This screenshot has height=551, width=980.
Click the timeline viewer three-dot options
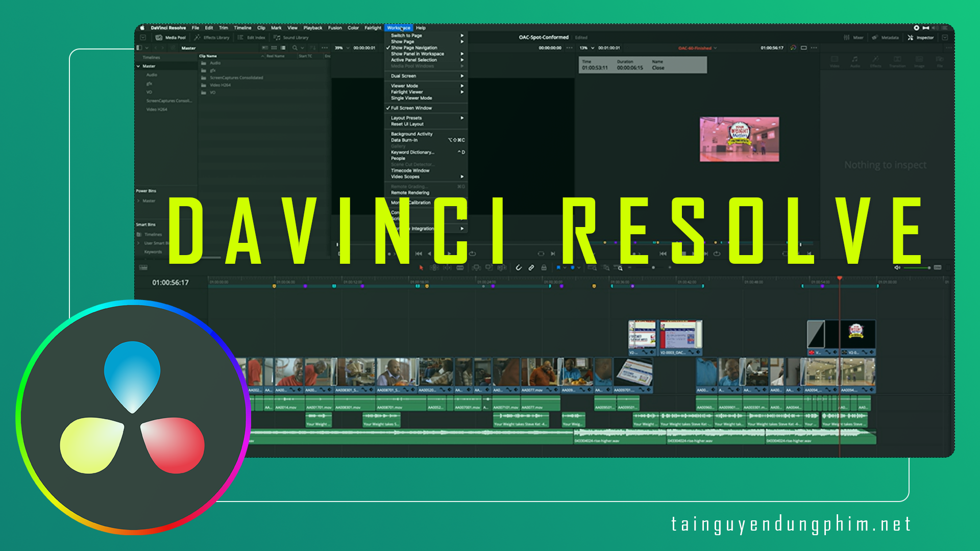(x=814, y=48)
